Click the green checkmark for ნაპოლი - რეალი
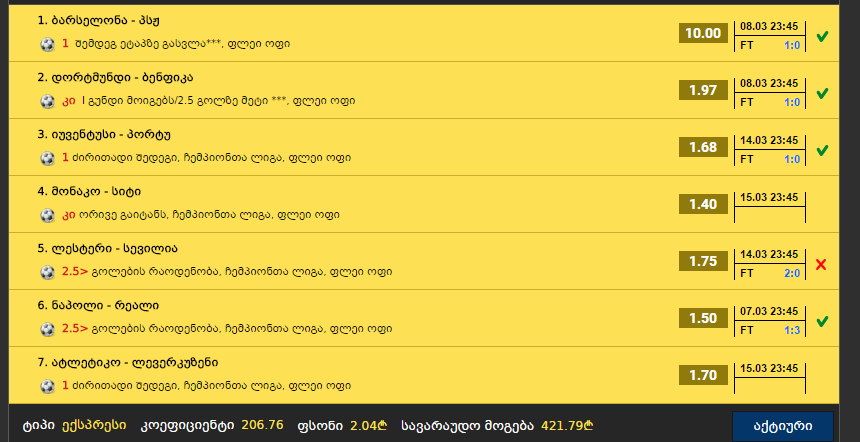This screenshot has height=442, width=860. (822, 321)
